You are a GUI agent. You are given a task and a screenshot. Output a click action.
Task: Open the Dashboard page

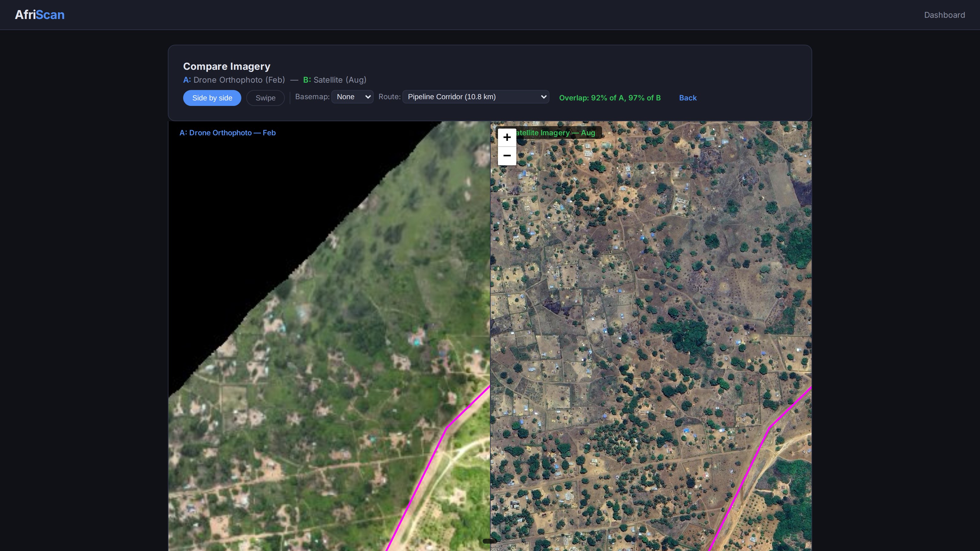[944, 15]
